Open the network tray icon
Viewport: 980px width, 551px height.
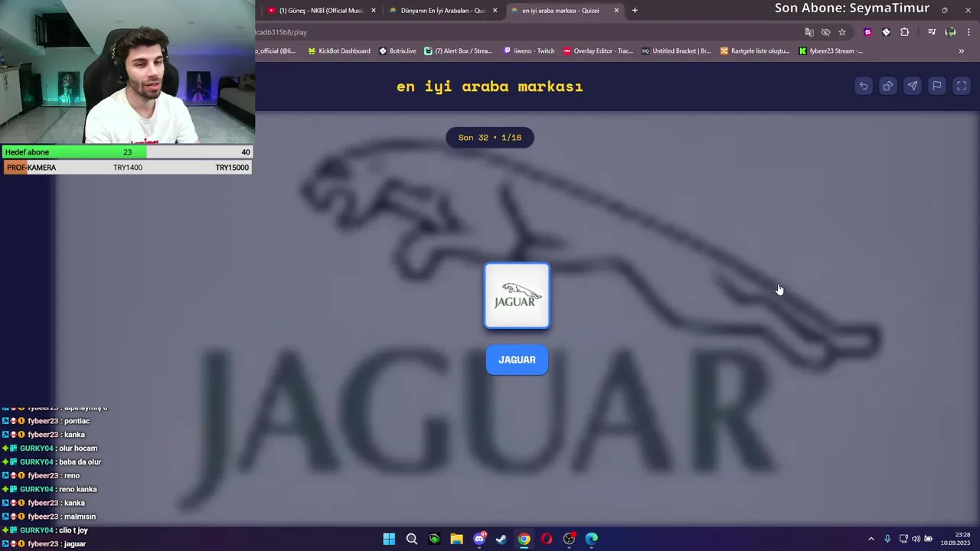(903, 539)
